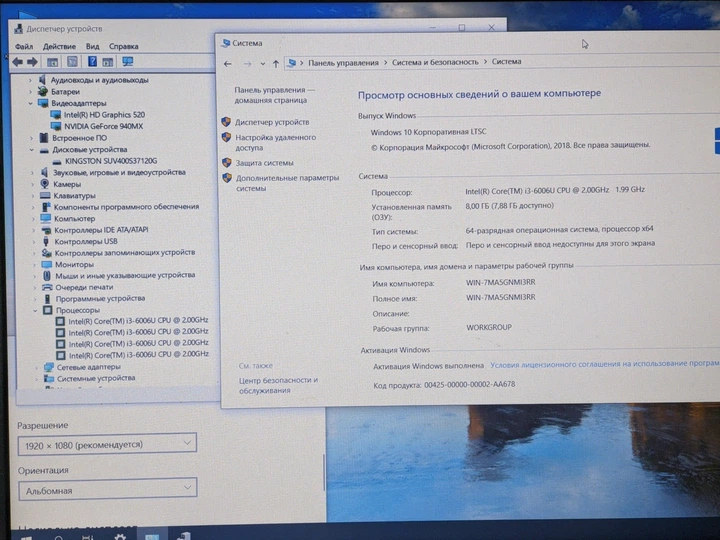Collapse the Дисковые устройства node
Image resolution: width=720 pixels, height=540 pixels.
[32, 150]
